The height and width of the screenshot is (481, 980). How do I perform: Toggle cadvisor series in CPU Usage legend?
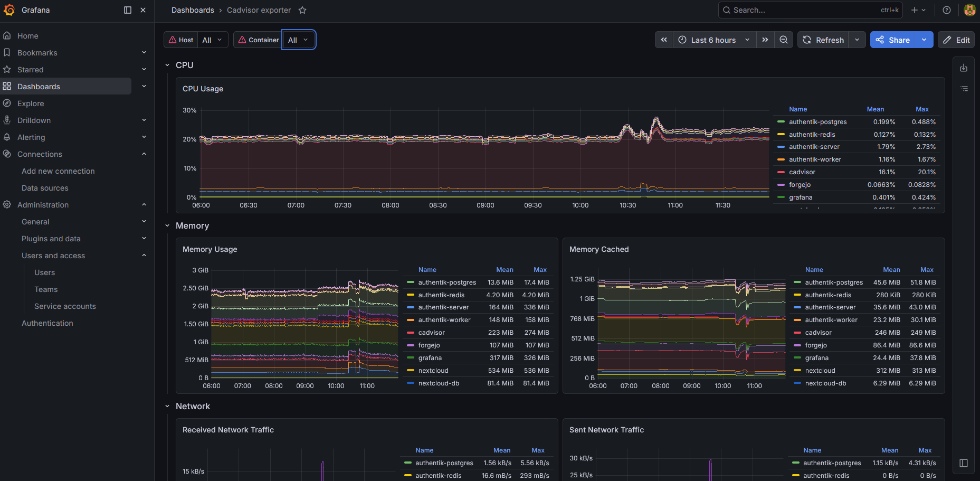click(802, 172)
